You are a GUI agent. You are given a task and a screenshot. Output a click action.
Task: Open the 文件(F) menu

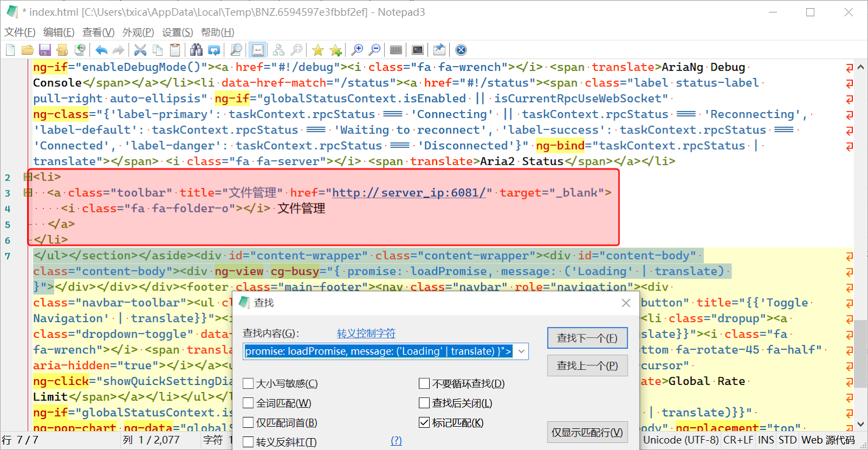coord(20,33)
